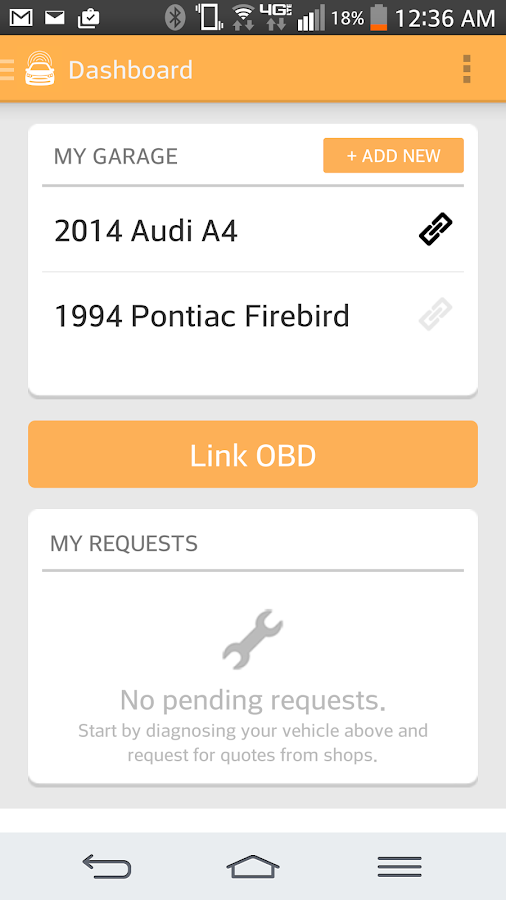Image resolution: width=506 pixels, height=900 pixels.
Task: Toggle link icon for 1994 Pontiac Firebird
Action: (435, 315)
